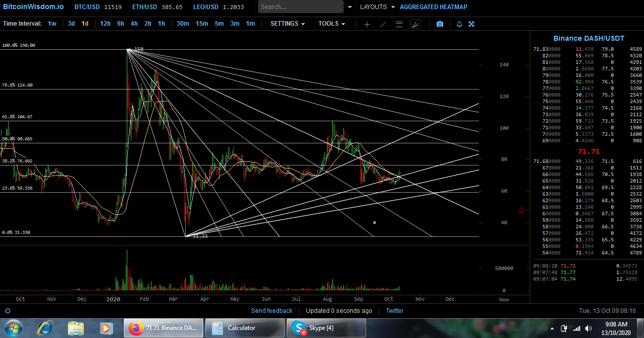Image resolution: width=644 pixels, height=338 pixels.
Task: Click the 23.6% 59.336 Fibonacci label
Action: tap(17, 188)
